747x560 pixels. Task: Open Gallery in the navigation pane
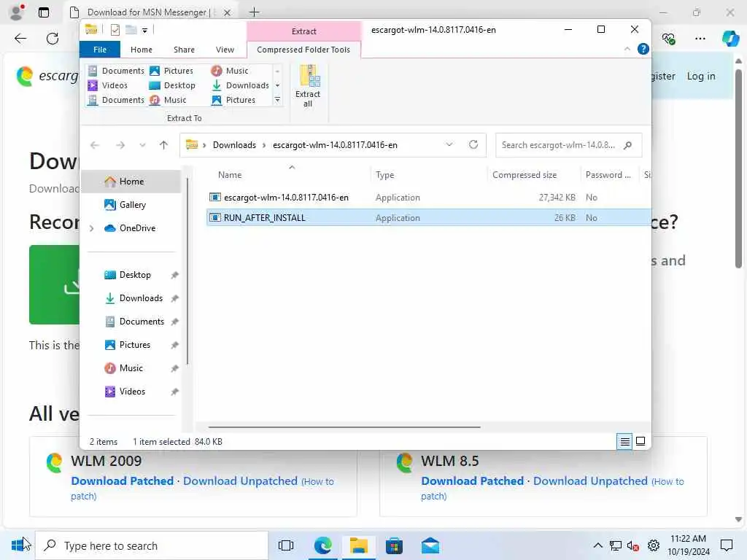click(x=132, y=205)
